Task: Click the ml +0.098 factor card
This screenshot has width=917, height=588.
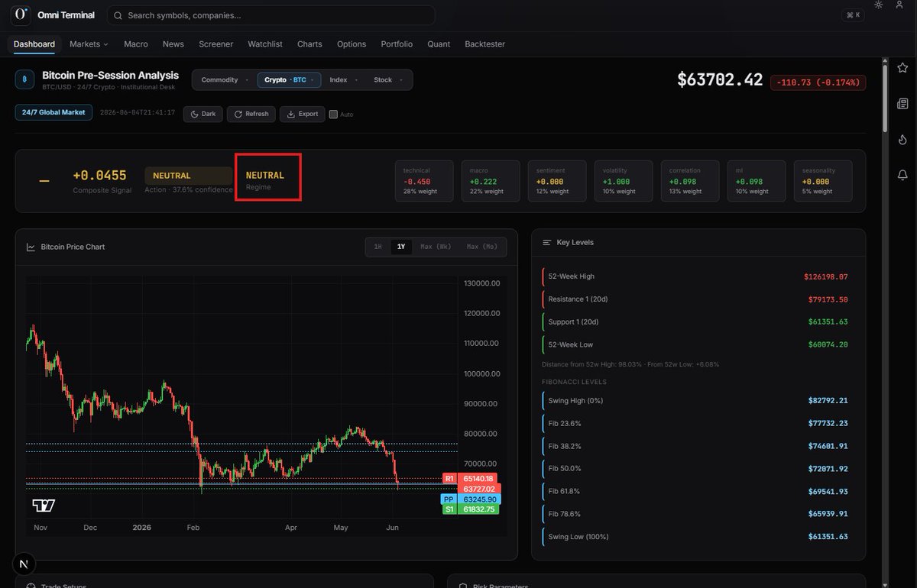Action: click(757, 181)
